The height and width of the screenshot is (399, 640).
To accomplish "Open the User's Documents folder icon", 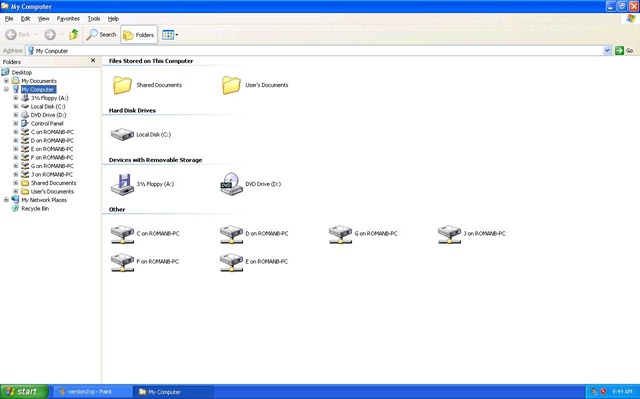I will pyautogui.click(x=231, y=85).
